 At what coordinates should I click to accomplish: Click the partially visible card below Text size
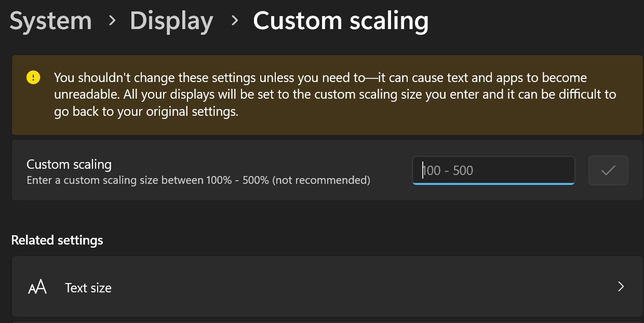(328, 321)
